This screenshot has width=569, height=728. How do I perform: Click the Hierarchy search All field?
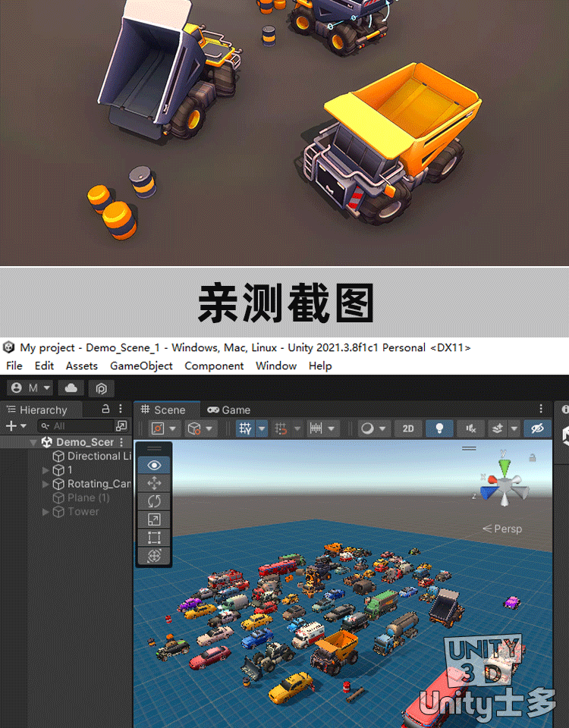[76, 425]
